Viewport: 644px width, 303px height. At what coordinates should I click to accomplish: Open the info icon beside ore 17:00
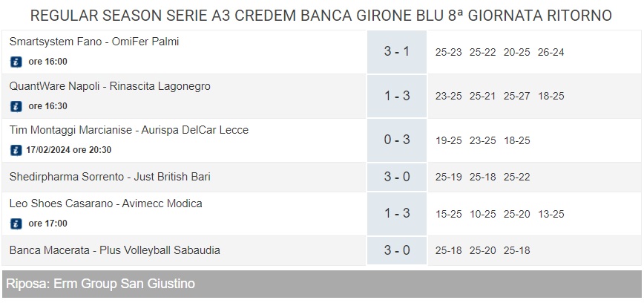(16, 224)
